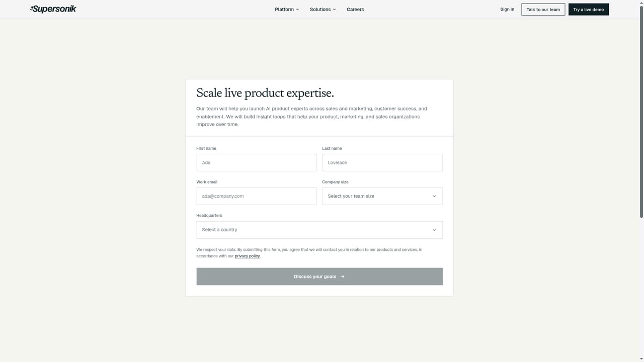The image size is (644, 362).
Task: Expand the Solutions menu
Action: [323, 10]
